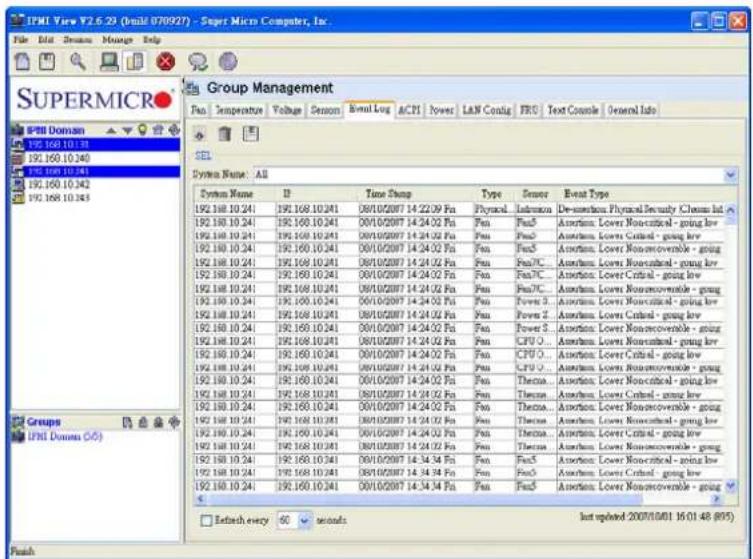Click the event table horizontal scrollbar thumb
Image resolution: width=753 pixels, height=559 pixels.
click(425, 498)
